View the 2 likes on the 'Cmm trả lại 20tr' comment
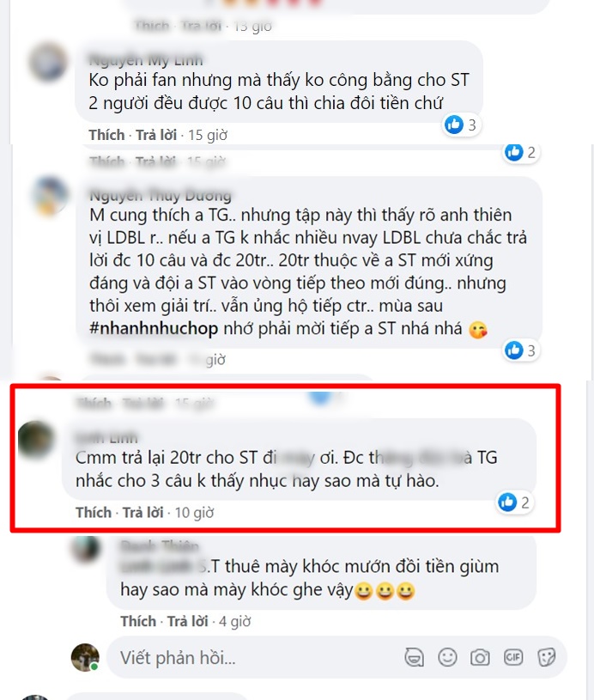The height and width of the screenshot is (700, 594). 514,502
